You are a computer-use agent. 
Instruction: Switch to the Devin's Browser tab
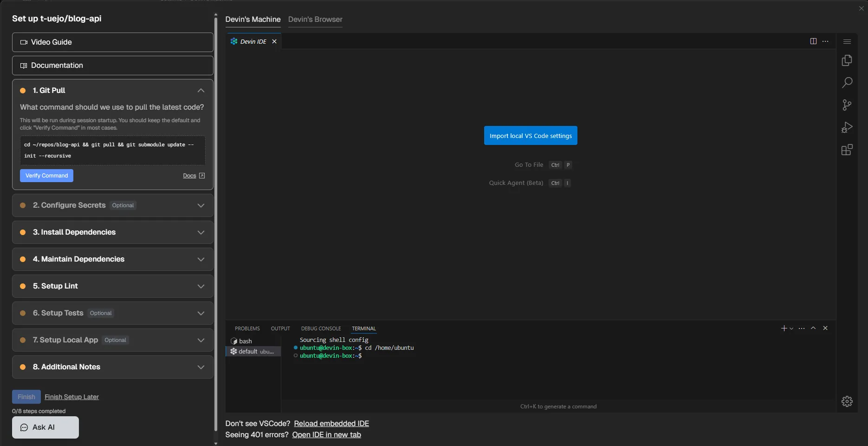pos(315,20)
